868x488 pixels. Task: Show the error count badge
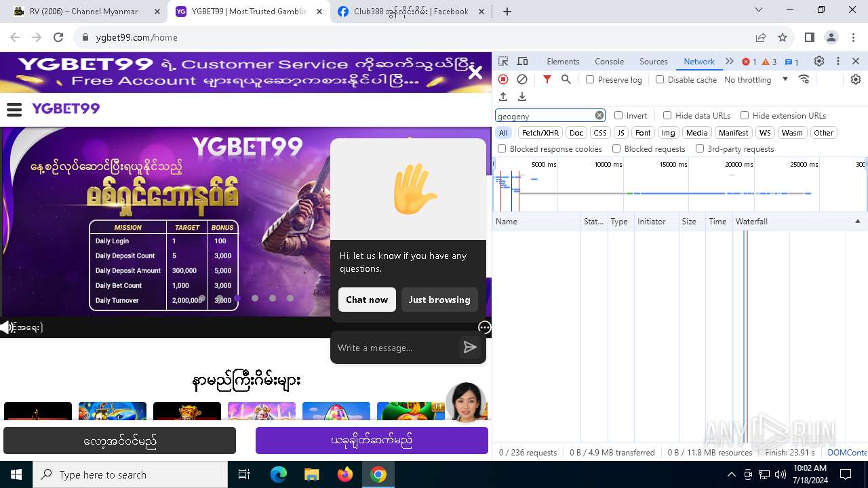[x=749, y=62]
